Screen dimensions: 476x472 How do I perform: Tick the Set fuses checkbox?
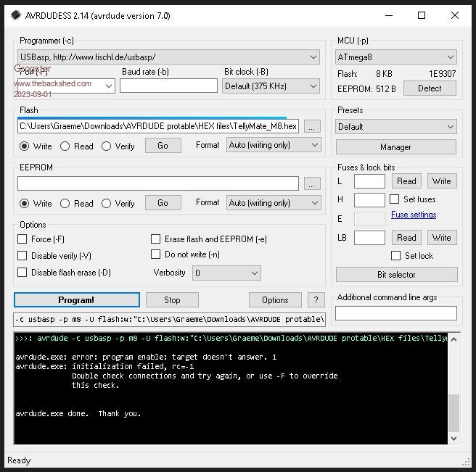(395, 199)
